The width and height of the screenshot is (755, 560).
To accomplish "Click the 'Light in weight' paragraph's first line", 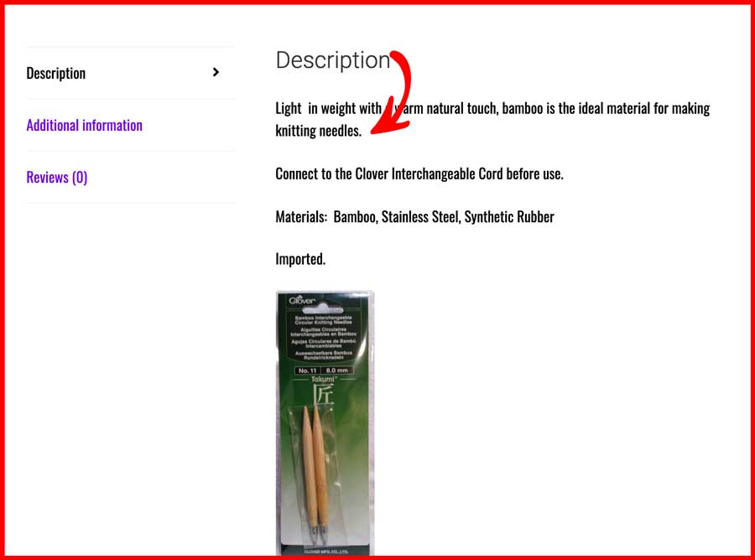I will 492,109.
